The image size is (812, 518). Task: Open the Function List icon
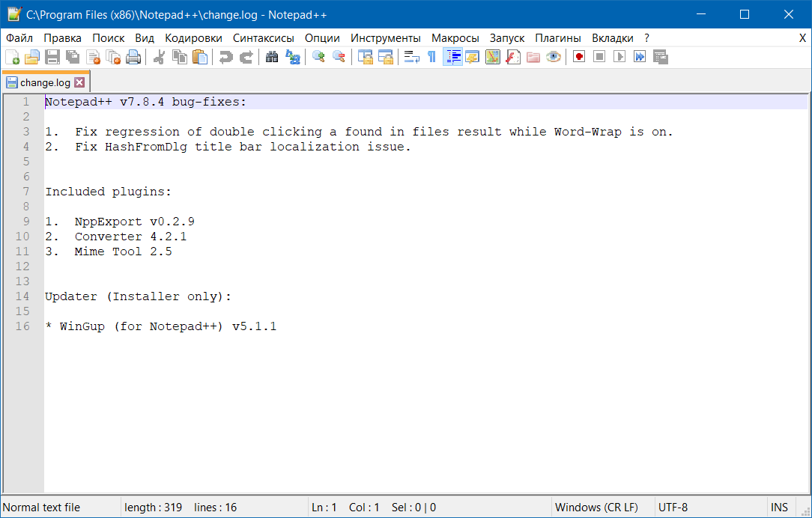click(x=512, y=57)
